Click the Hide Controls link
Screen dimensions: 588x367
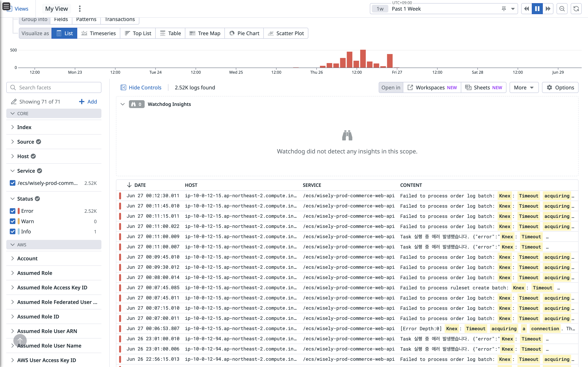[141, 87]
